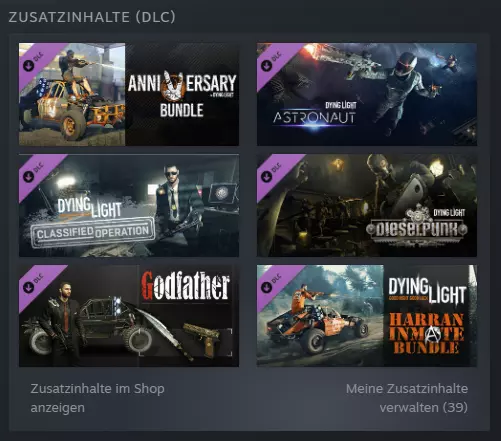Click the Godfather title text artwork

tap(186, 286)
